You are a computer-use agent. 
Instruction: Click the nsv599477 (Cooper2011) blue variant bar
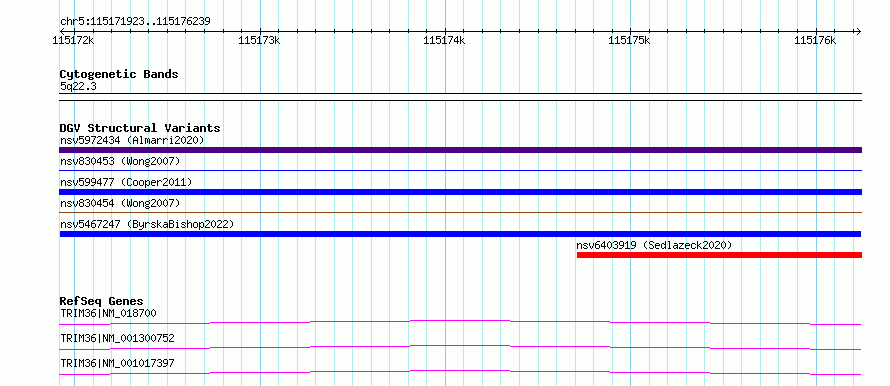click(x=460, y=192)
